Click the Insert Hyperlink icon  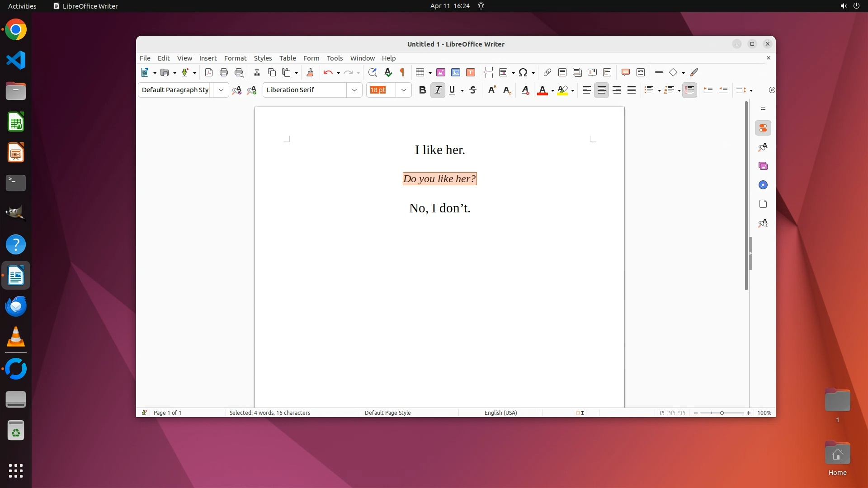coord(547,72)
